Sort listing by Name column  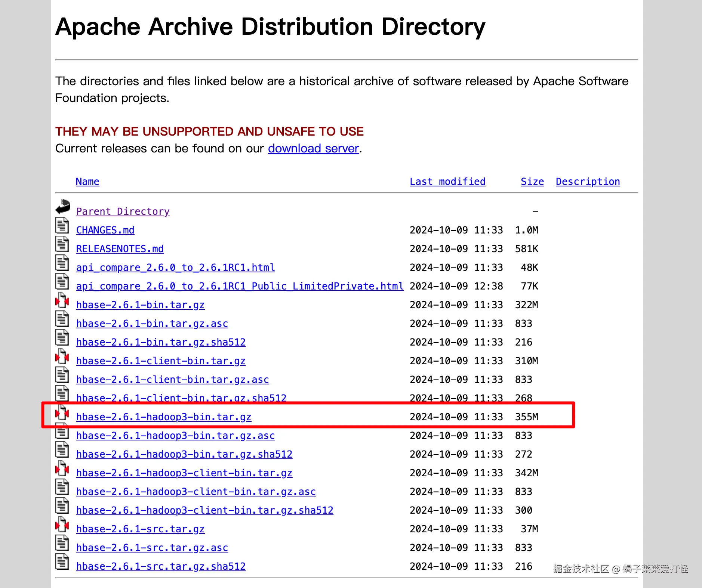[x=87, y=182]
